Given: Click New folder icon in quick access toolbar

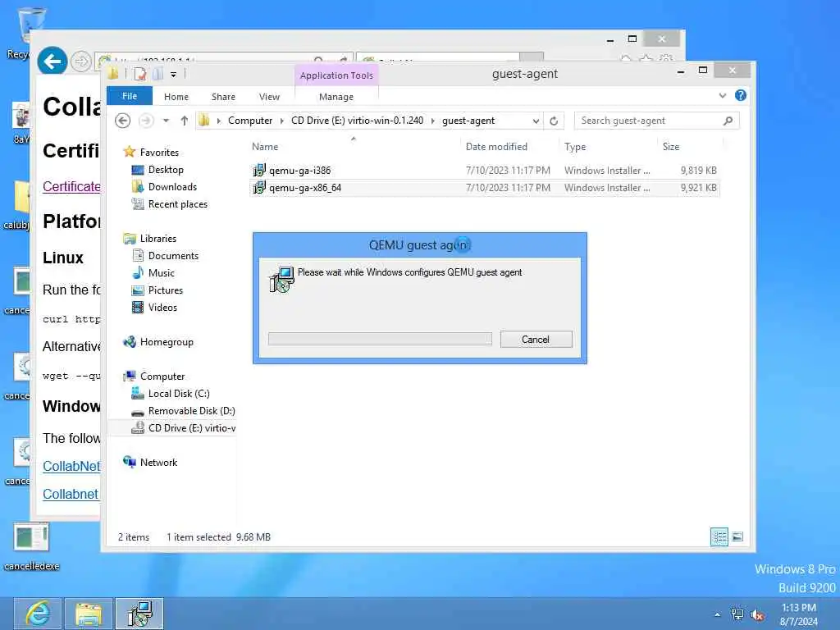Looking at the screenshot, I should [157, 74].
